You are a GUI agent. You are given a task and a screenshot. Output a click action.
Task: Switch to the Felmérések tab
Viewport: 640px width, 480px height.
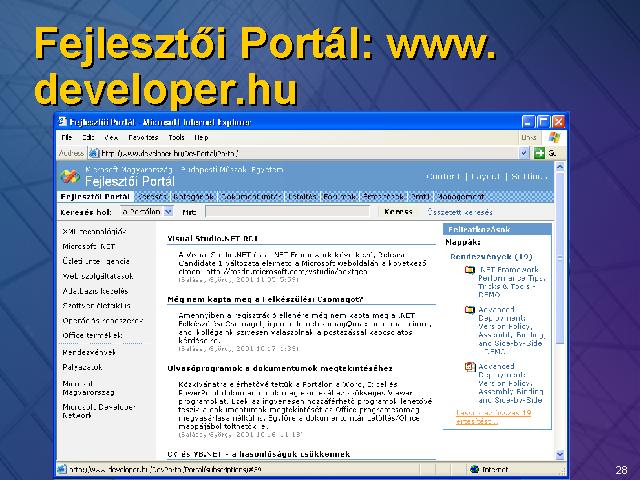point(383,197)
